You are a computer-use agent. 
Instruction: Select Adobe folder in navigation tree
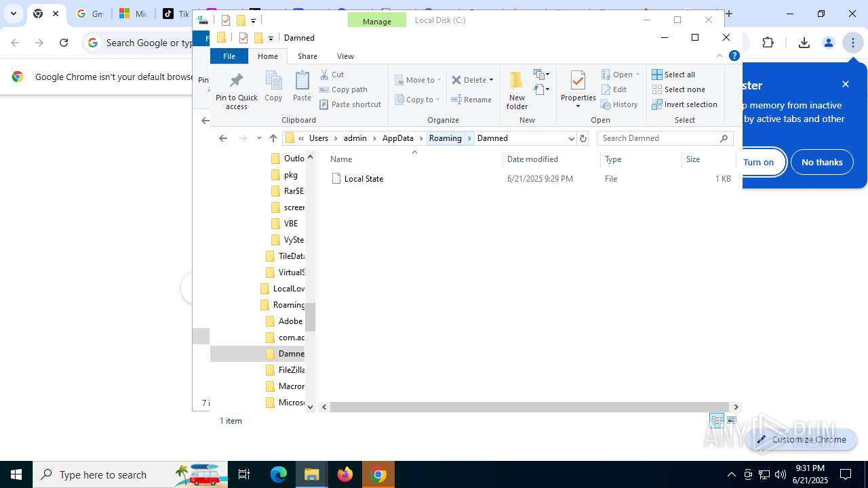[290, 321]
